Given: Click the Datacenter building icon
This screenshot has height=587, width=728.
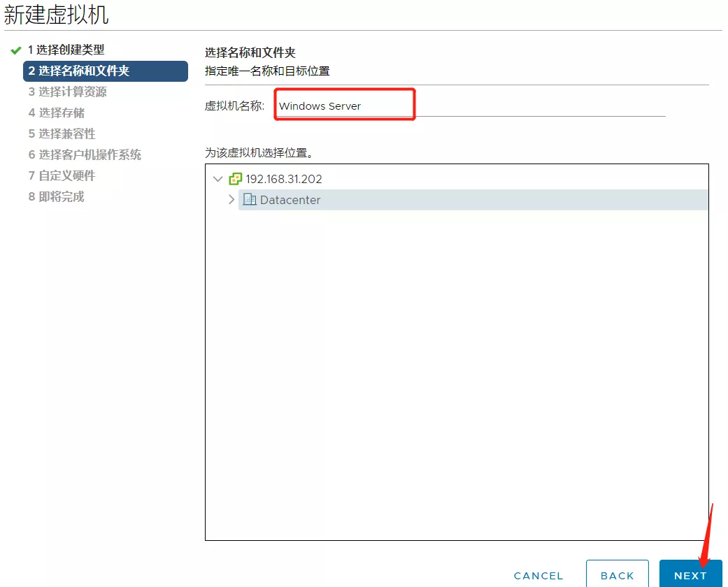Looking at the screenshot, I should 249,200.
